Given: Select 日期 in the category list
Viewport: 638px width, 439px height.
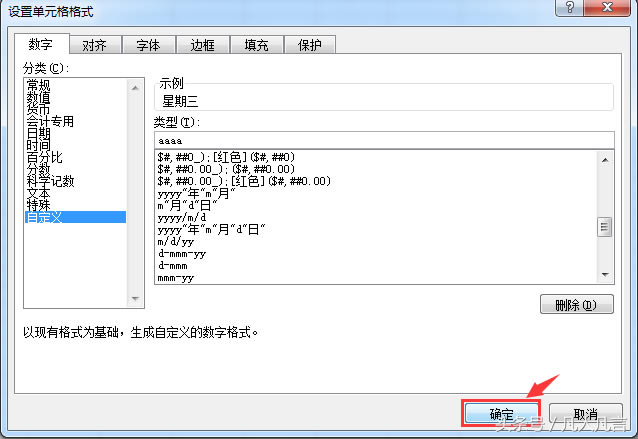Looking at the screenshot, I should click(x=39, y=132).
